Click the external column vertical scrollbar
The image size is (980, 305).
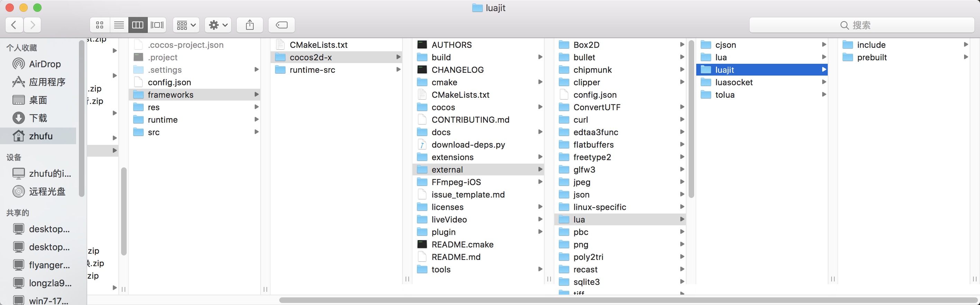point(691,119)
